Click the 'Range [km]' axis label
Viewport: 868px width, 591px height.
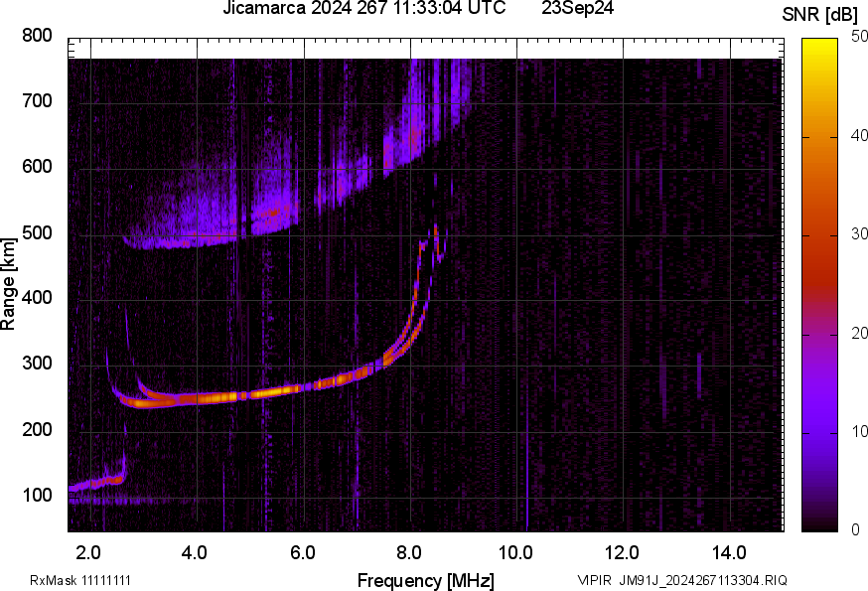click(8, 284)
